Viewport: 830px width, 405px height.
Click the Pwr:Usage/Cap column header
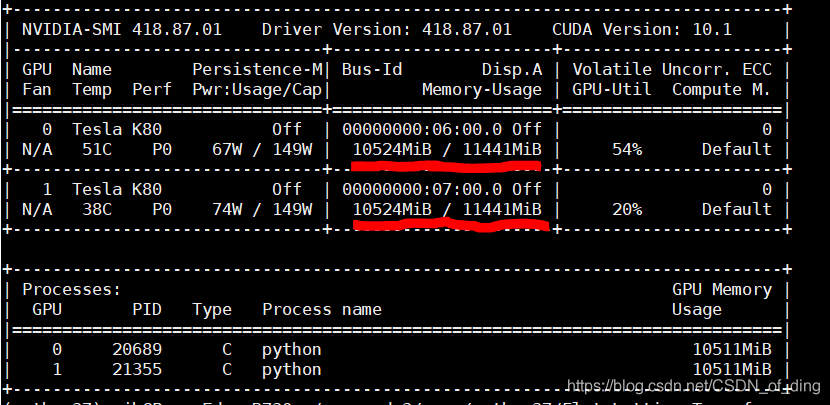pyautogui.click(x=257, y=89)
